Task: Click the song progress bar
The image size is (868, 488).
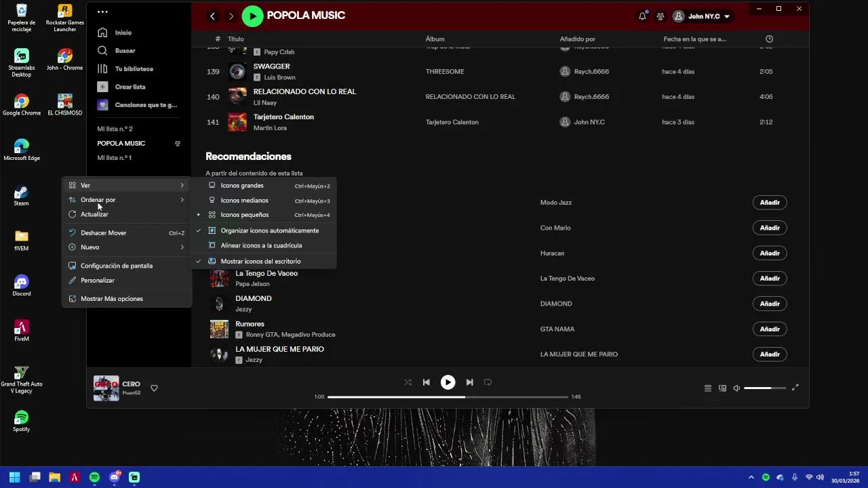Action: click(x=448, y=396)
